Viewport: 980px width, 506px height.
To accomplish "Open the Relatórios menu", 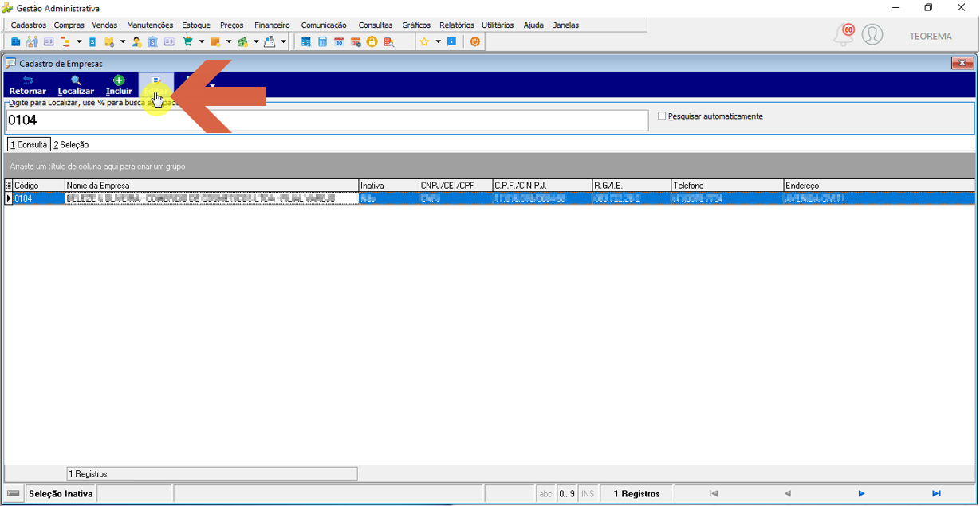I will tap(456, 25).
